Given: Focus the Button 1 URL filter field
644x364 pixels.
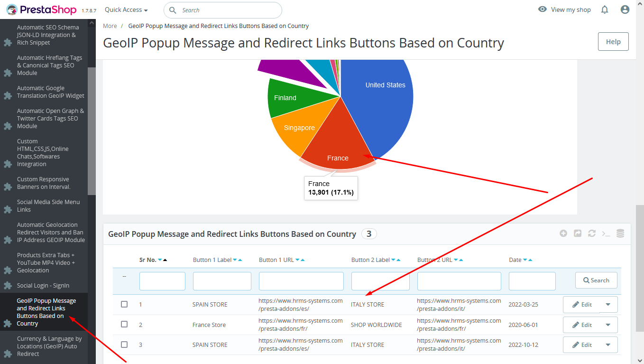Looking at the screenshot, I should pyautogui.click(x=301, y=281).
